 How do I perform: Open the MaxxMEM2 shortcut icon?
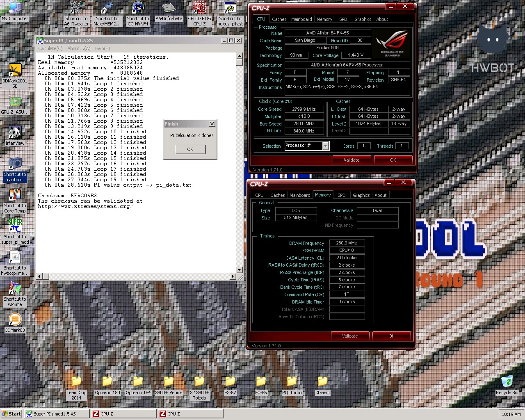pyautogui.click(x=107, y=14)
